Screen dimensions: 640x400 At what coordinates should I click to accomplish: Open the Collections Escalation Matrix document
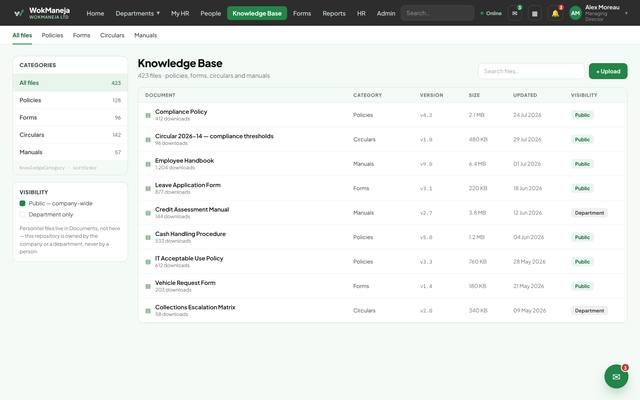coord(195,307)
